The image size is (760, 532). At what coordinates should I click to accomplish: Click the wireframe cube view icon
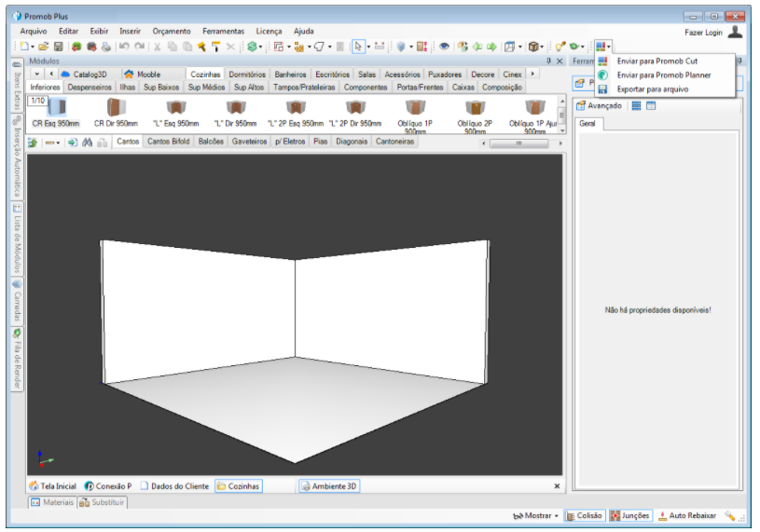tap(509, 47)
